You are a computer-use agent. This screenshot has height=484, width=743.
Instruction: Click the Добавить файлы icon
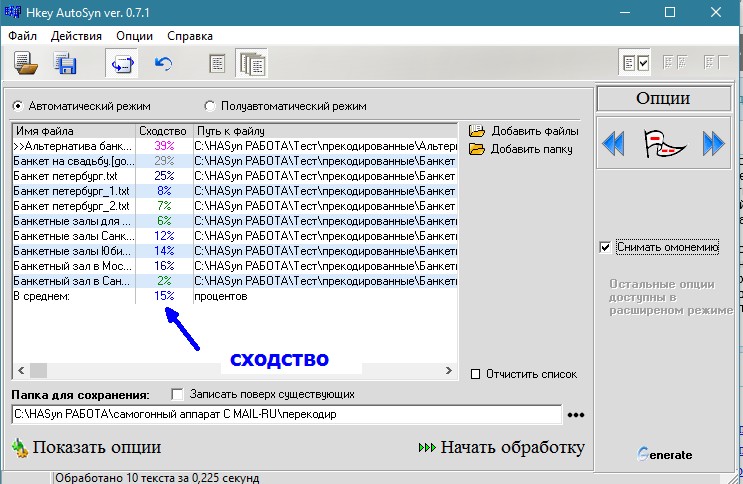(x=477, y=131)
